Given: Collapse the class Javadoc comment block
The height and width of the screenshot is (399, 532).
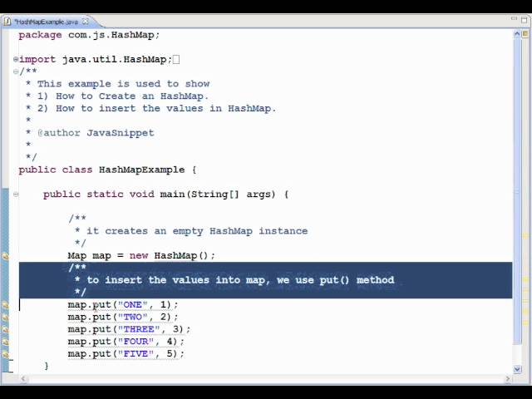Looking at the screenshot, I should click(16, 71).
